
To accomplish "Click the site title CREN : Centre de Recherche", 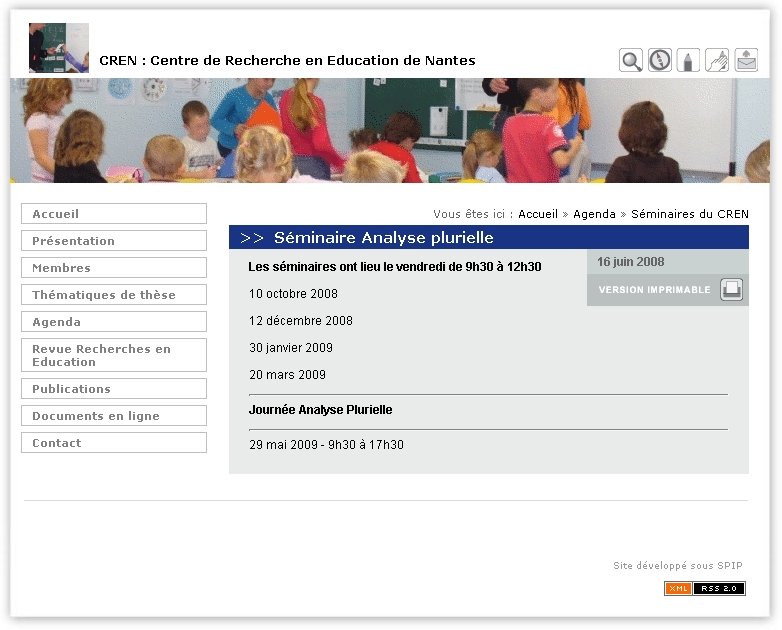I will (x=287, y=60).
